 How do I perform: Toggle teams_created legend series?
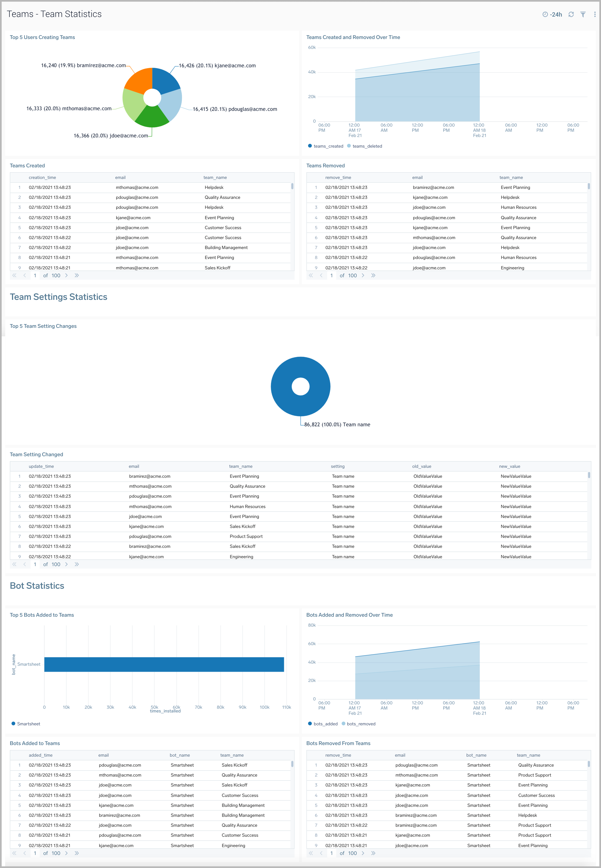(325, 146)
